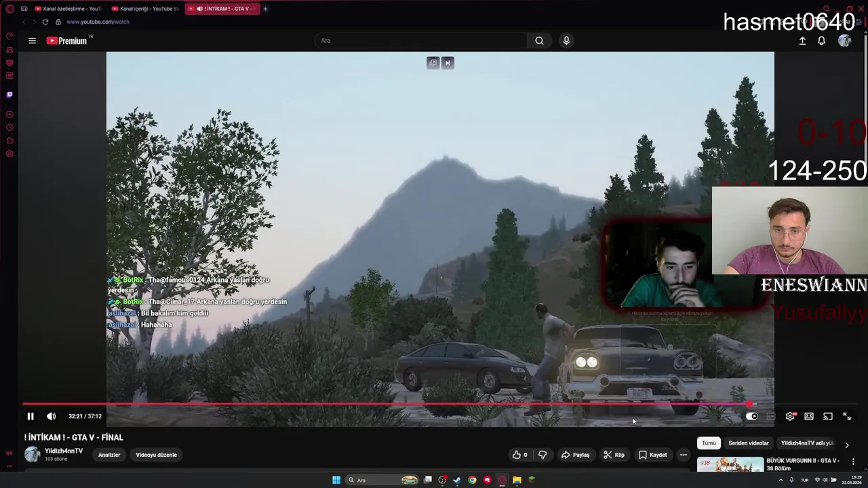Open Steam from the taskbar

click(457, 480)
